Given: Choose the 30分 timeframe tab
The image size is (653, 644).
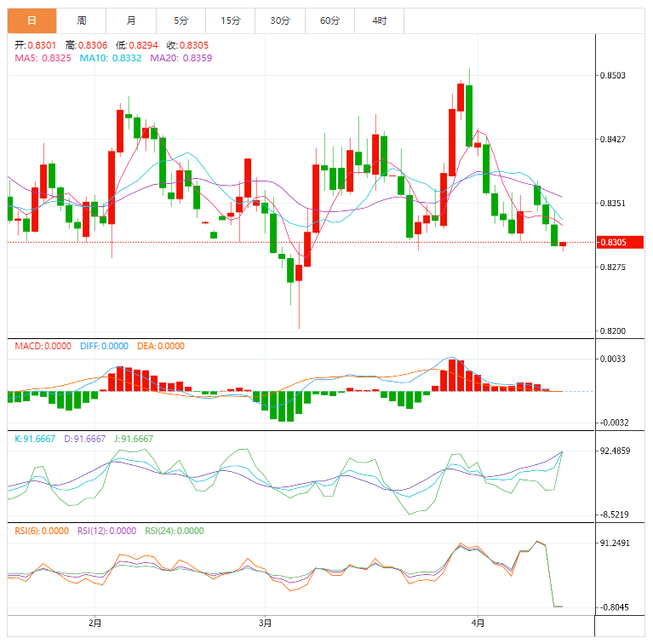Looking at the screenshot, I should [279, 20].
